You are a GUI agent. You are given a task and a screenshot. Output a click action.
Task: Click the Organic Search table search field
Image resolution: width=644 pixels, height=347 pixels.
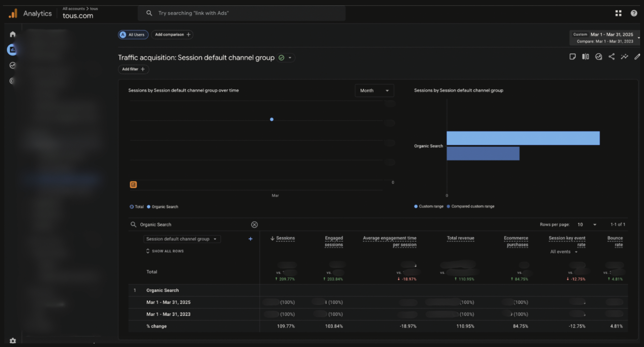[195, 225]
